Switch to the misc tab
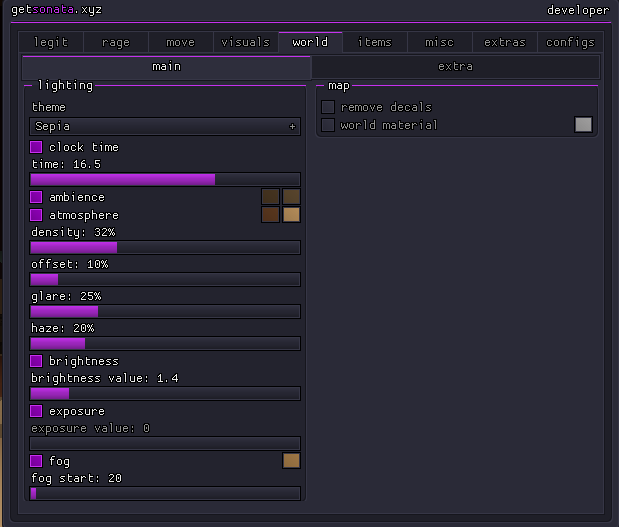This screenshot has height=527, width=619. pos(439,42)
